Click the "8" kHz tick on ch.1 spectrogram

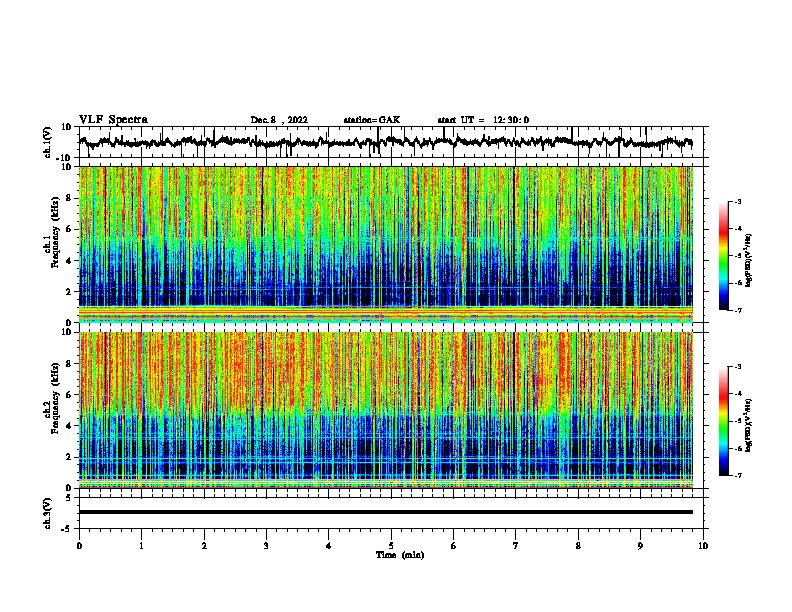click(70, 198)
